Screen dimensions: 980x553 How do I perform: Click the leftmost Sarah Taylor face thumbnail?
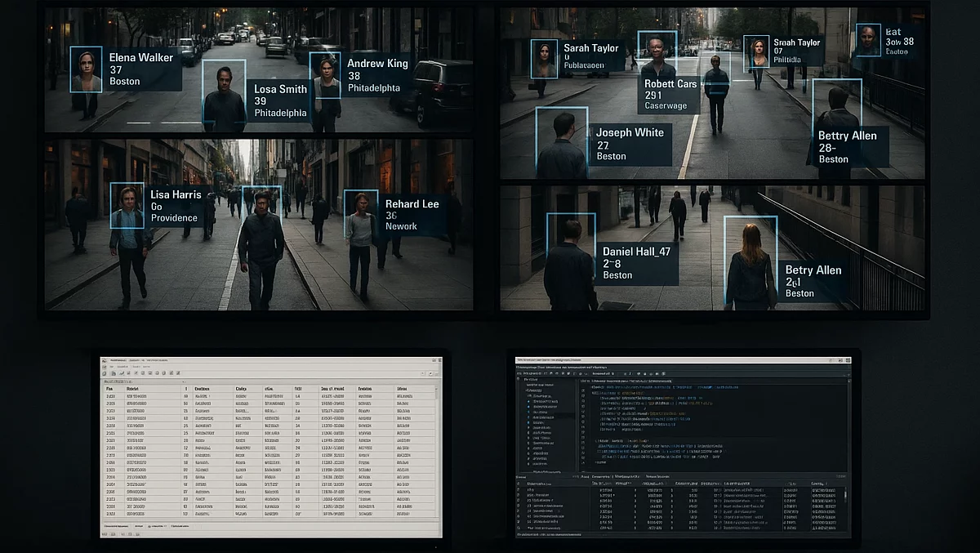[544, 59]
